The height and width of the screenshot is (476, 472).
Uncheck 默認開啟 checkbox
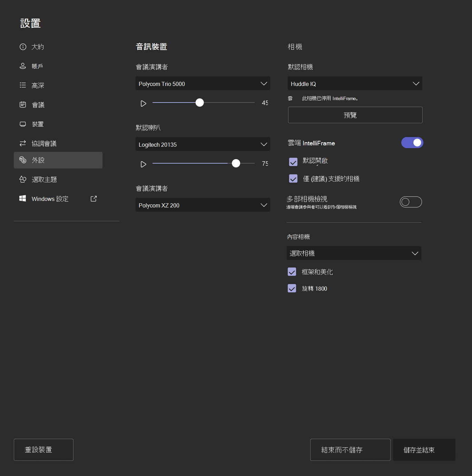pos(293,162)
